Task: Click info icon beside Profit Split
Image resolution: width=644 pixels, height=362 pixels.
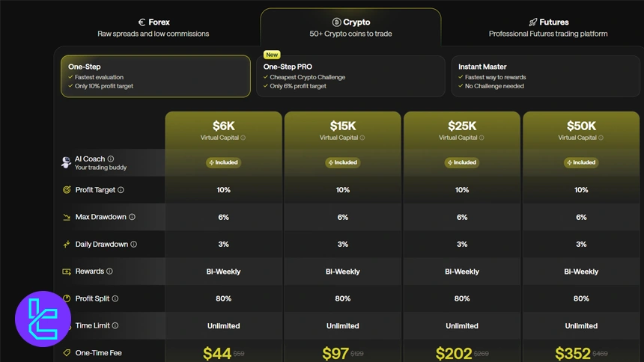Action: [x=115, y=298]
